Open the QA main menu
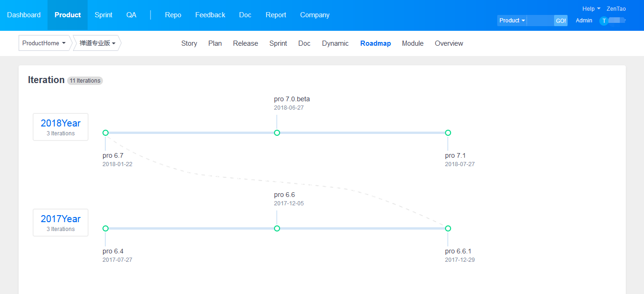 pyautogui.click(x=131, y=15)
